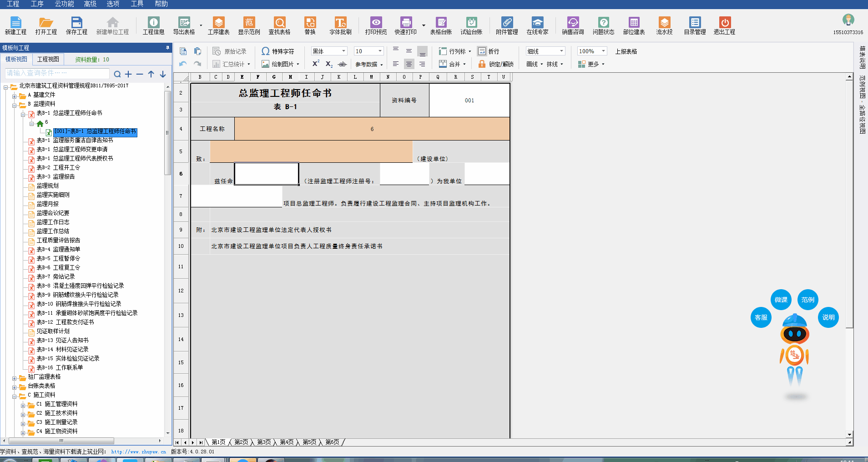868x462 pixels.
Task: Select the 流水段 toolbar icon
Action: (664, 25)
